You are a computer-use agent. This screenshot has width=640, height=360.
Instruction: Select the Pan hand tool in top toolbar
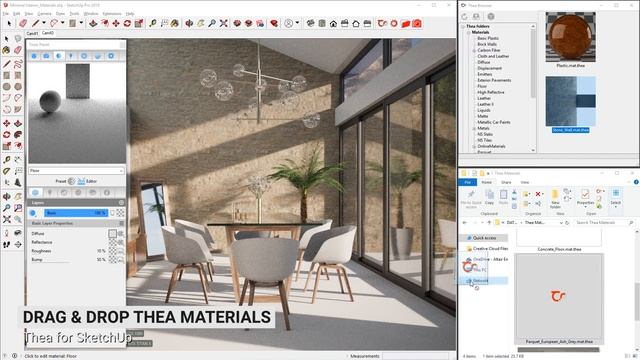pos(201,24)
